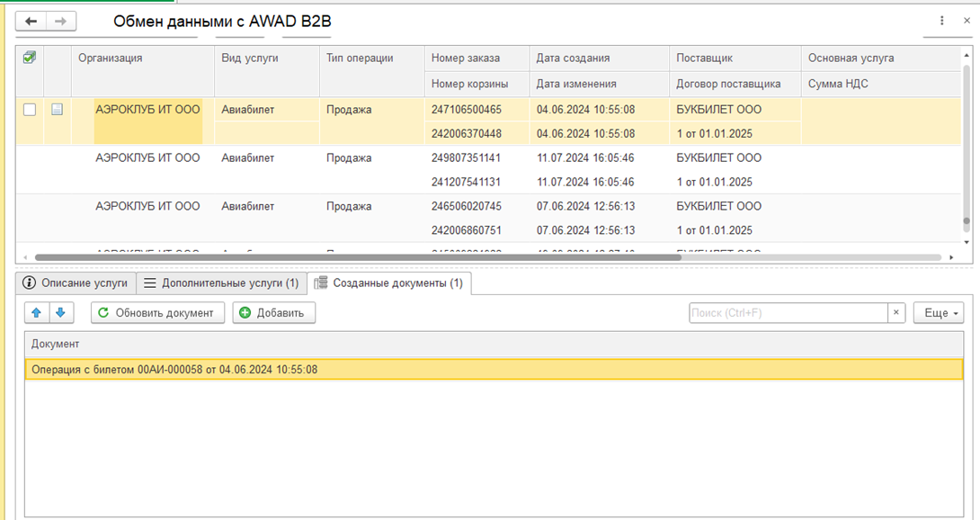Move document up with blue up arrow
This screenshot has height=520, width=980.
pos(37,313)
